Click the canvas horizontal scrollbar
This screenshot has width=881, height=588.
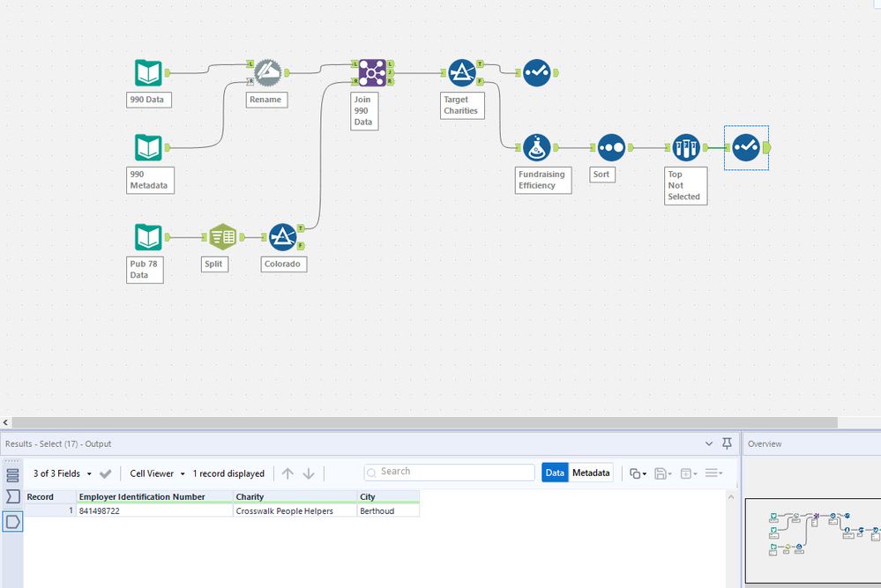pyautogui.click(x=424, y=422)
